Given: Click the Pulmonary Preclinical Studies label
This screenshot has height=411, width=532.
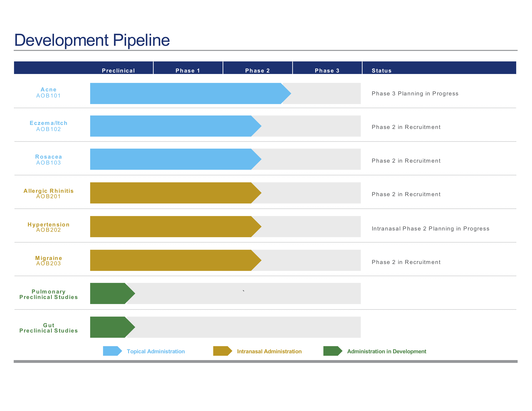Looking at the screenshot, I should click(x=49, y=294).
